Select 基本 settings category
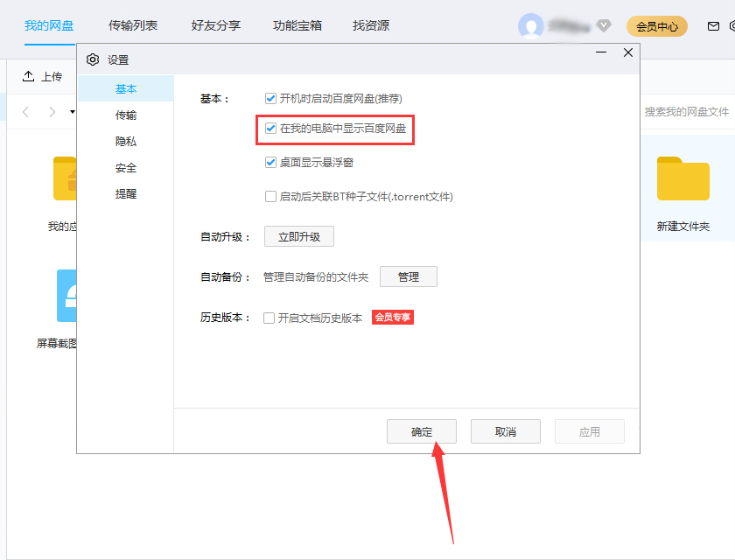The width and height of the screenshot is (735, 560). coord(126,88)
